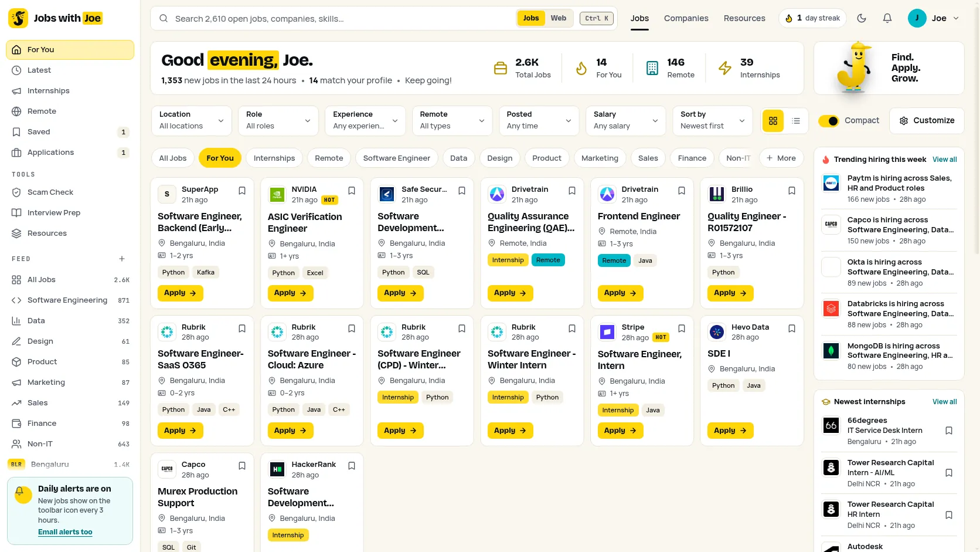This screenshot has width=980, height=552.
Task: Open the Salary filter dropdown
Action: pyautogui.click(x=626, y=120)
